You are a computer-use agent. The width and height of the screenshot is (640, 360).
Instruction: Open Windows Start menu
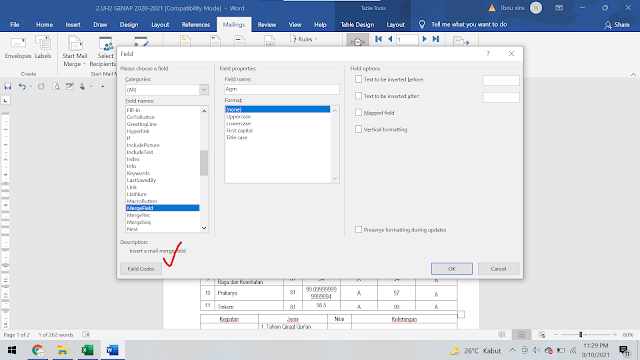tap(12, 350)
